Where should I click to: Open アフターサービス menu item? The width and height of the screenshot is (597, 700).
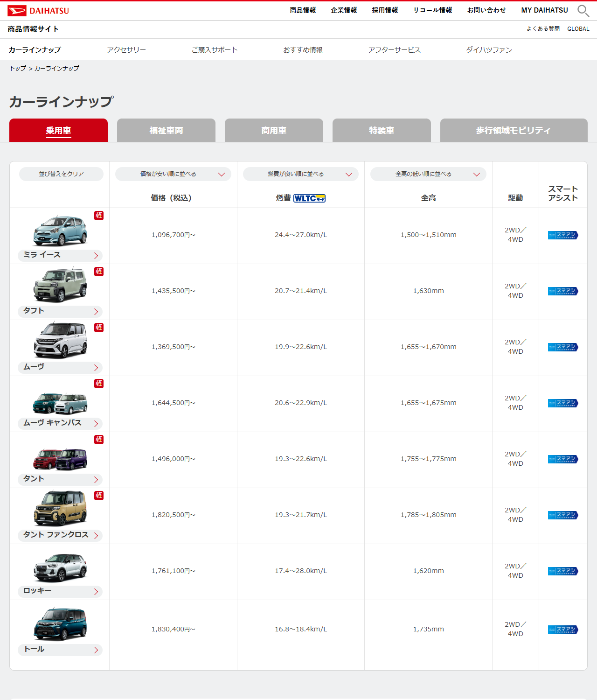pyautogui.click(x=394, y=50)
